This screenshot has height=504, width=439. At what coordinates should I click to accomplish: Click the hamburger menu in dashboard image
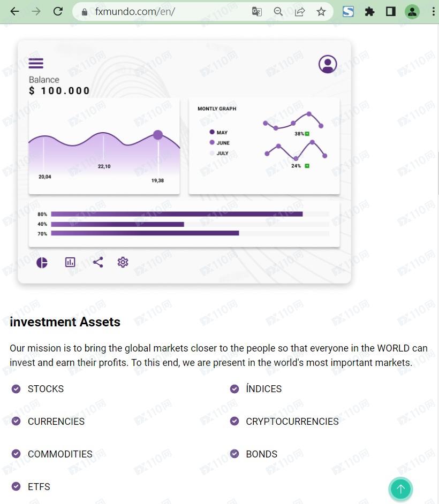(36, 63)
